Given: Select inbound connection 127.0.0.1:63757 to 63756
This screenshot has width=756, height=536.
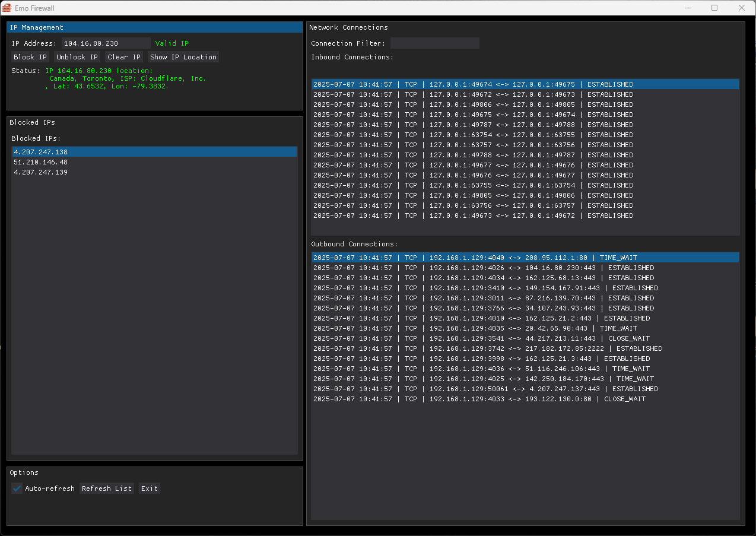Looking at the screenshot, I should coord(525,145).
